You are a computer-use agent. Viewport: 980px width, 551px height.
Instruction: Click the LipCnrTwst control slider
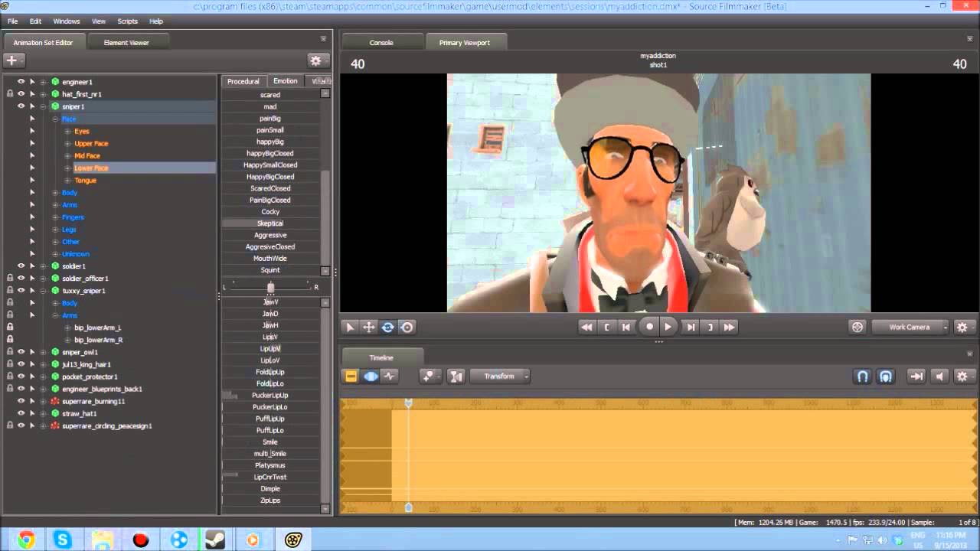click(x=270, y=478)
